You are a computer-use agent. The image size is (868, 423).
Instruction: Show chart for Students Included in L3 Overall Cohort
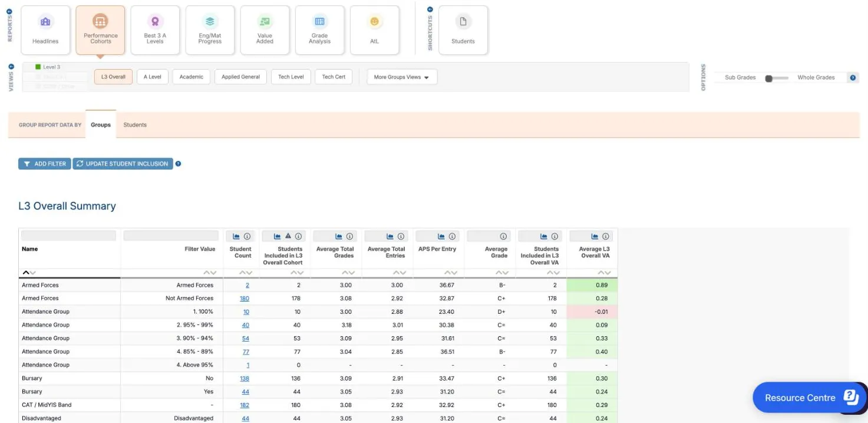click(x=277, y=236)
